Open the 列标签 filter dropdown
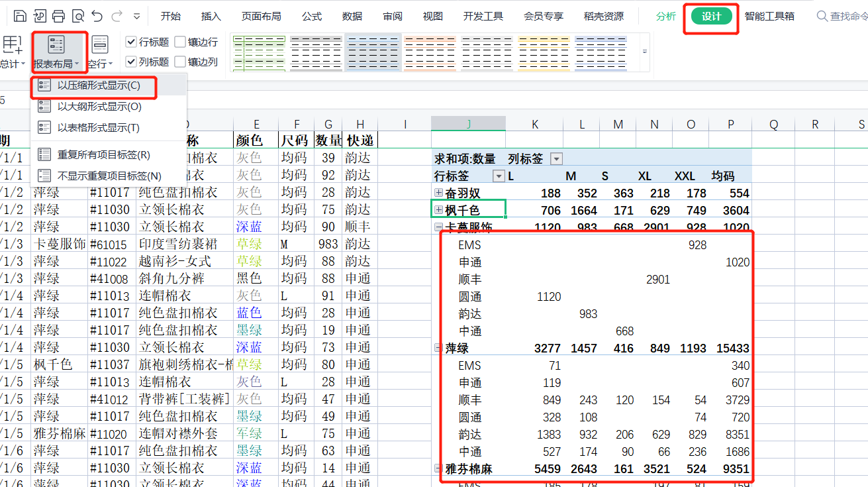 [x=556, y=158]
